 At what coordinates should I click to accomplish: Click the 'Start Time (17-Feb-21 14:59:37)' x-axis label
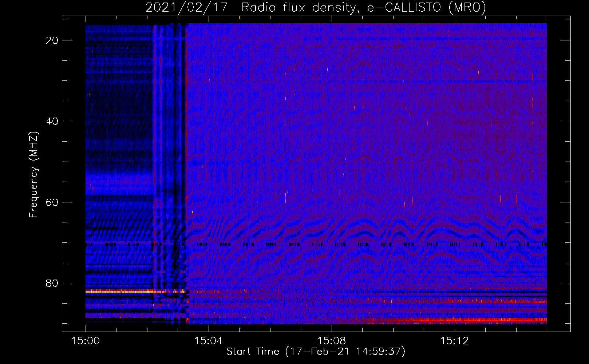(316, 352)
